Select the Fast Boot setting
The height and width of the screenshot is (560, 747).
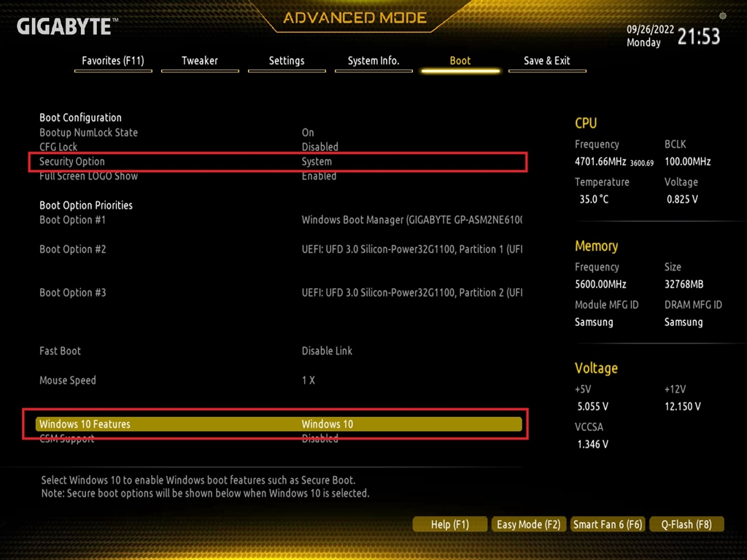60,351
